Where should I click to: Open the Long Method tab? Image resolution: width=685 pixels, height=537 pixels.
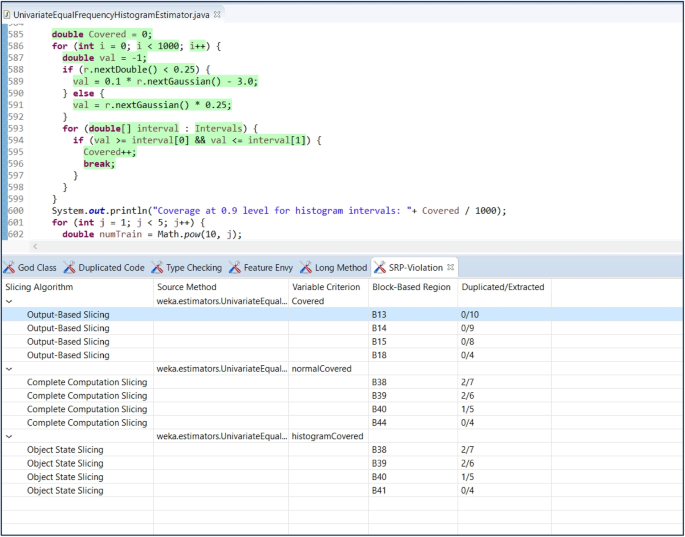click(x=340, y=268)
